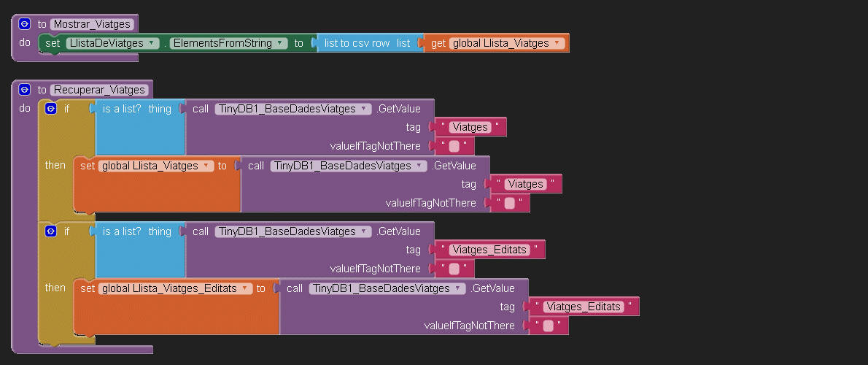Screen dimensions: 868x365
Task: Click the Recuperar_Viatges procedure name field
Action: click(99, 90)
